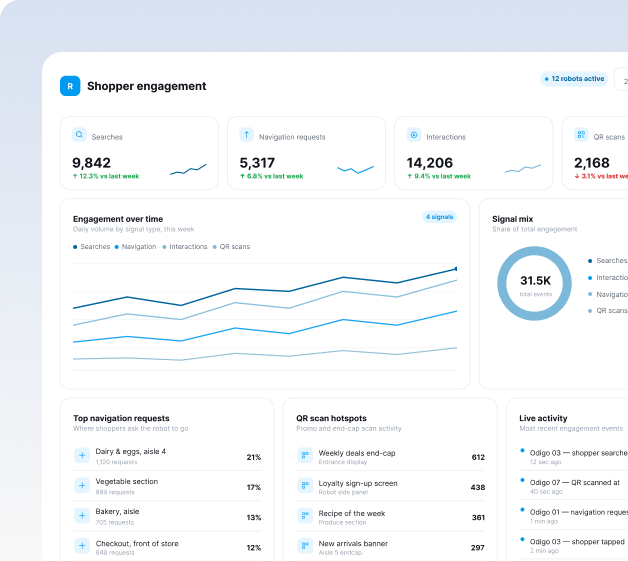Click plus icon beside Checkout, front of store

[x=82, y=545]
